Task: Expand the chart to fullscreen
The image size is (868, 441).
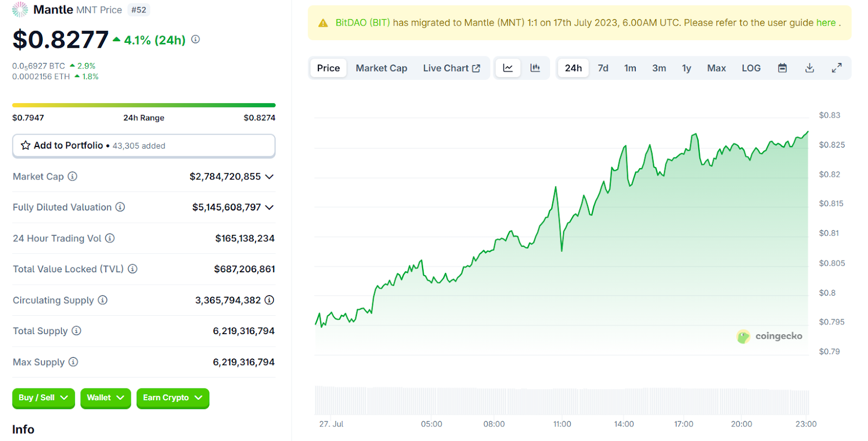Action: 837,68
